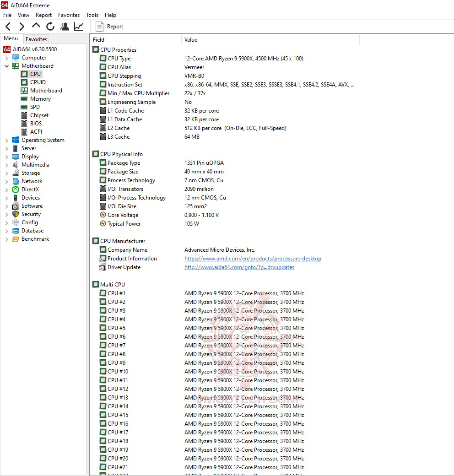Switch to the Menu tab

[11, 38]
